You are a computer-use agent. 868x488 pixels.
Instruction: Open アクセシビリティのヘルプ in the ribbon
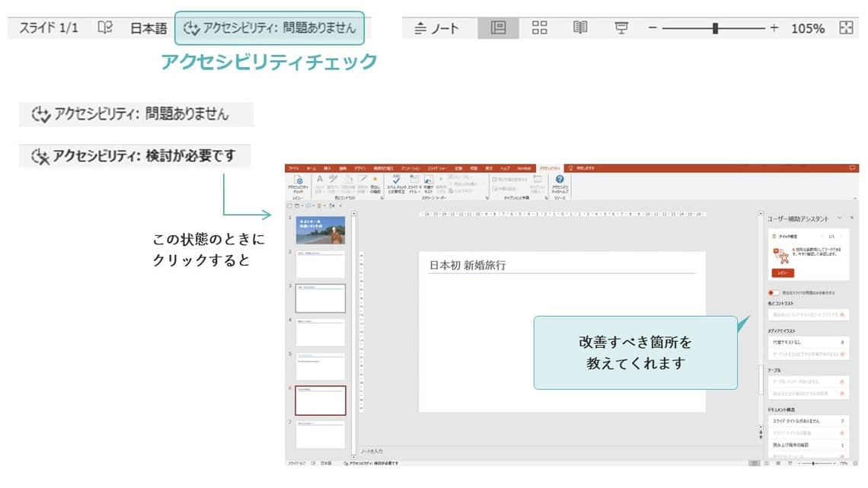point(560,183)
